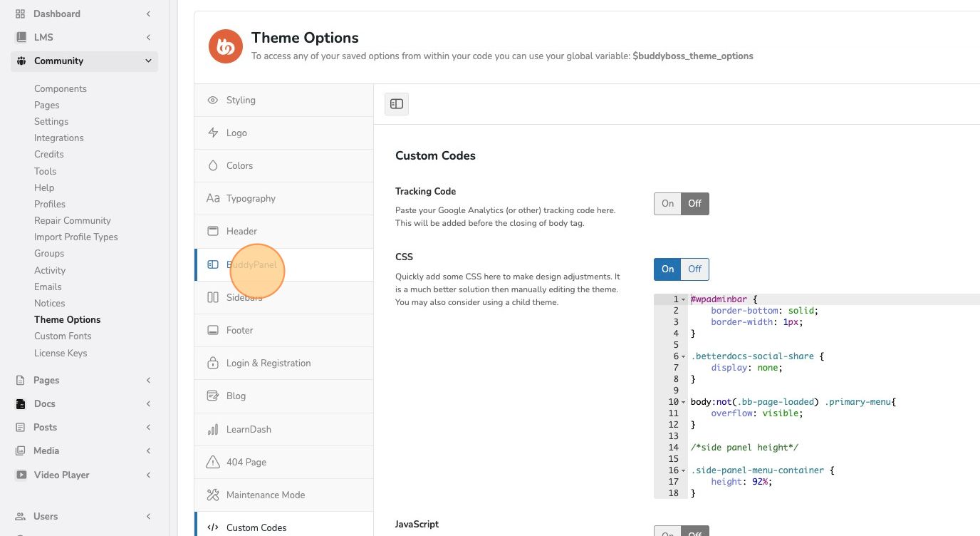Open Repair Community link

coord(73,220)
